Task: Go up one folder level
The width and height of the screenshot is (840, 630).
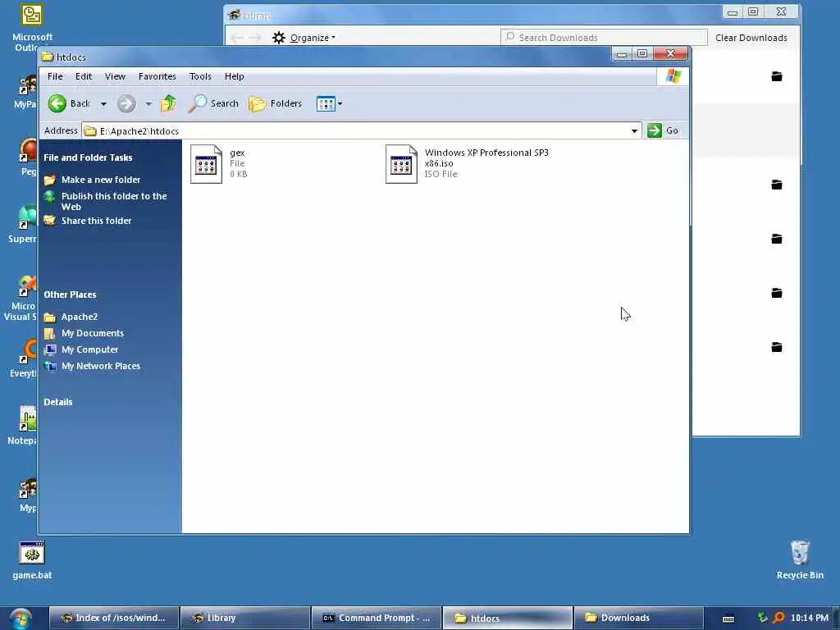Action: tap(168, 103)
